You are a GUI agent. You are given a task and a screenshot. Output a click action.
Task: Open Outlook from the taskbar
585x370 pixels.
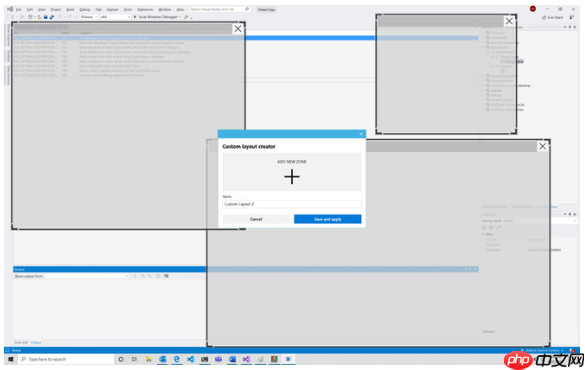point(162,359)
